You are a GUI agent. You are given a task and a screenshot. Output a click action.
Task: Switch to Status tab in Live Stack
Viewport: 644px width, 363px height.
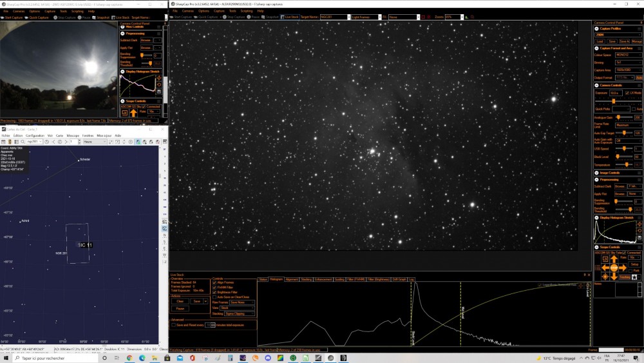pos(263,279)
